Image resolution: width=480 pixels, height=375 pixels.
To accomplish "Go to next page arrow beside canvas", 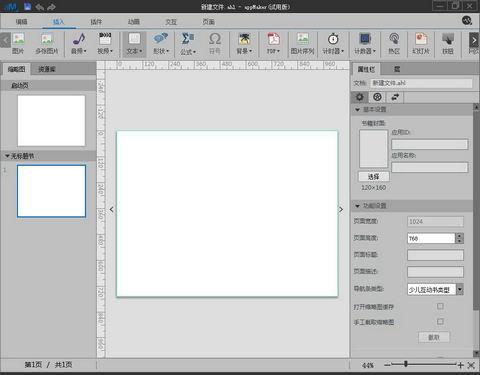I will 341,209.
